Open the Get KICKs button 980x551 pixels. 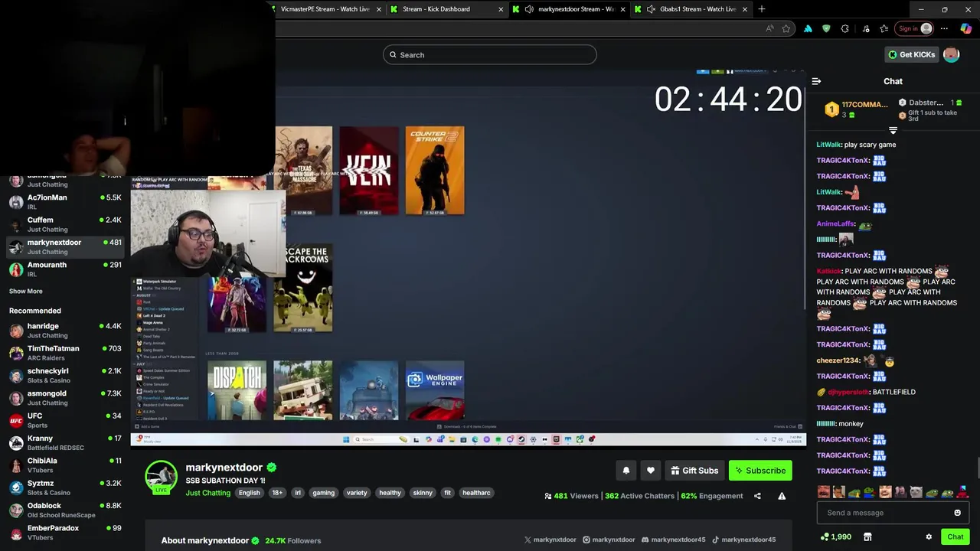911,54
